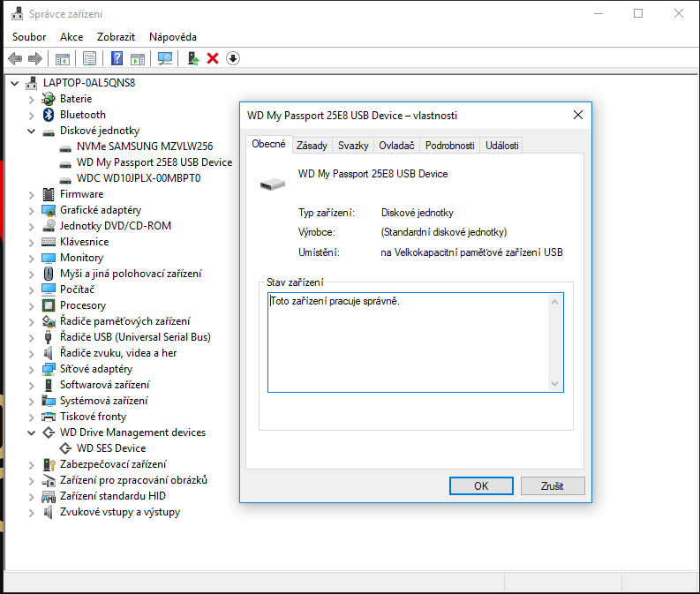Close the properties dialog with X
The width and height of the screenshot is (700, 594).
pyautogui.click(x=578, y=115)
